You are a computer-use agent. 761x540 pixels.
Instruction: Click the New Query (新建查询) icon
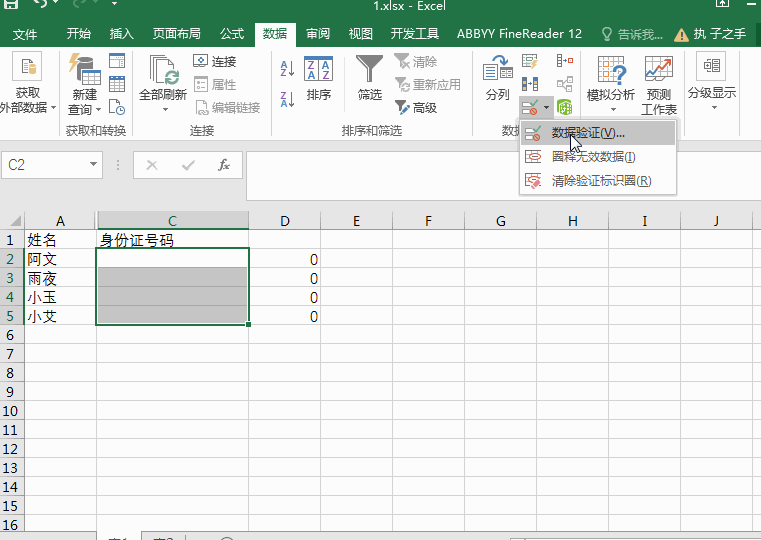coord(84,69)
